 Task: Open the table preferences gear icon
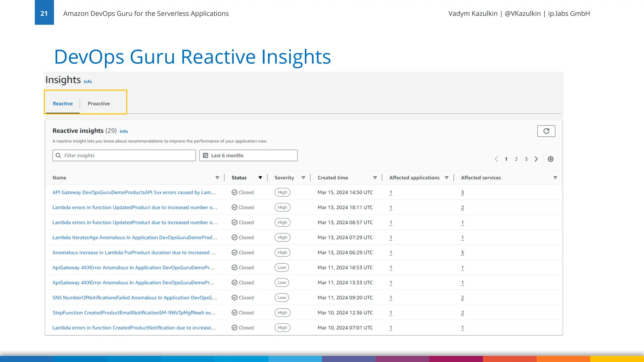551,159
